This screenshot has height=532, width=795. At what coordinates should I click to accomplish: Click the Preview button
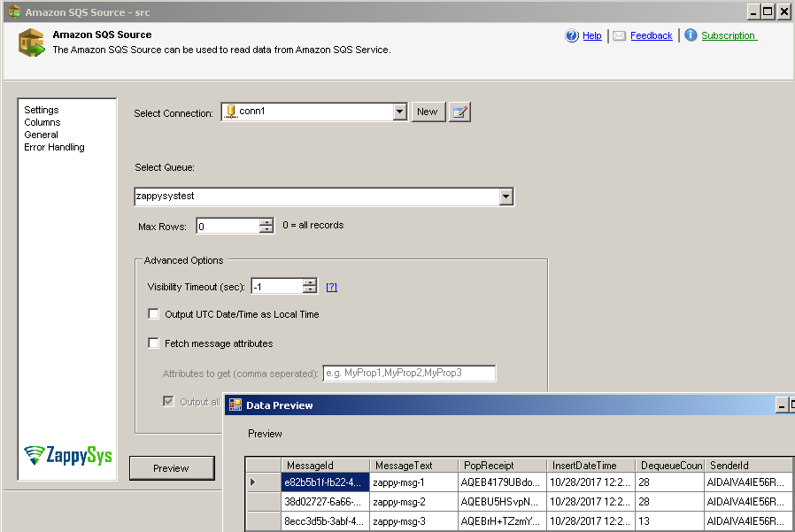[x=172, y=468]
